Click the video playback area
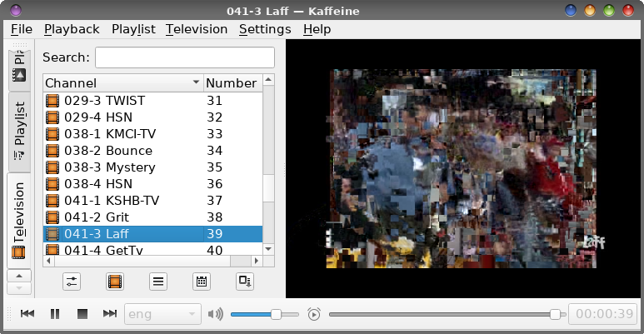This screenshot has width=644, height=334. tap(462, 169)
